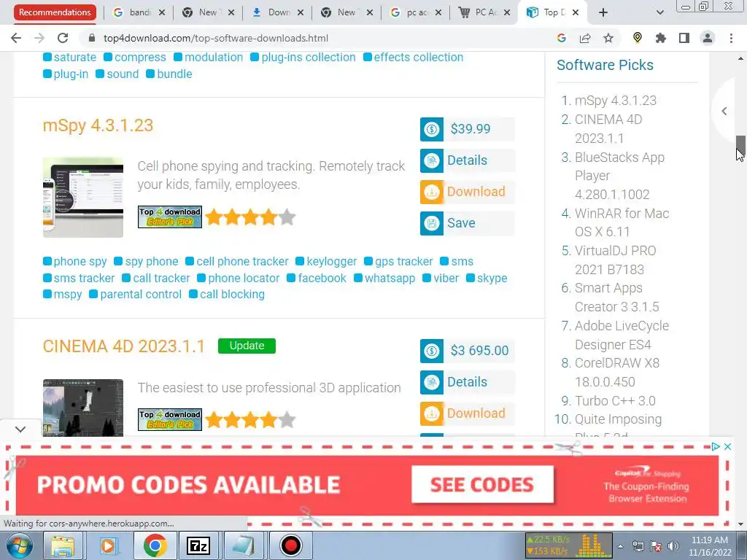Bookmark this page with star icon
747x560 pixels.
point(608,38)
